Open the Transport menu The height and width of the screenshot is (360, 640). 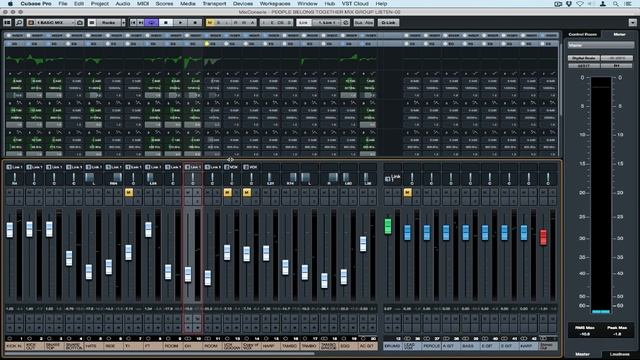pyautogui.click(x=214, y=4)
